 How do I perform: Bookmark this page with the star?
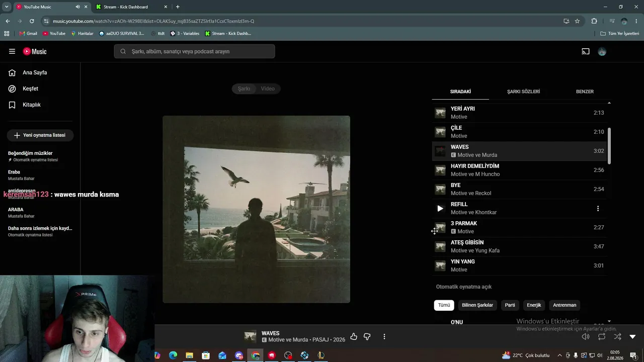coord(577,21)
